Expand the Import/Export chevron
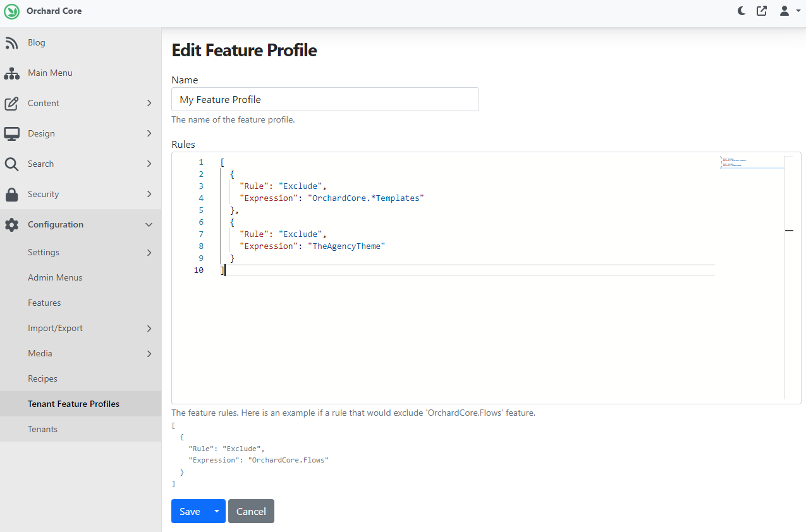The width and height of the screenshot is (806, 532). tap(149, 328)
